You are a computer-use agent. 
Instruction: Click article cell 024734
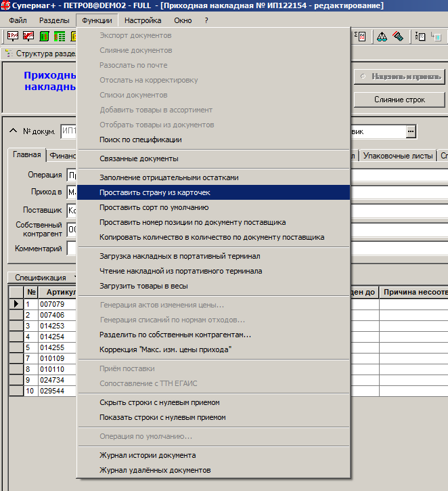pyautogui.click(x=58, y=380)
